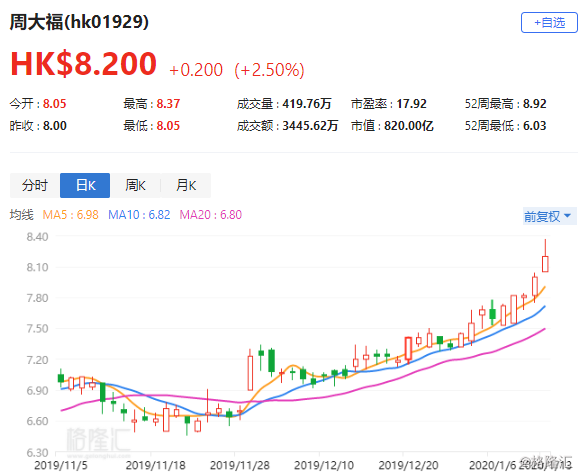Click the MA5 : 6.98 legend label

(x=71, y=215)
